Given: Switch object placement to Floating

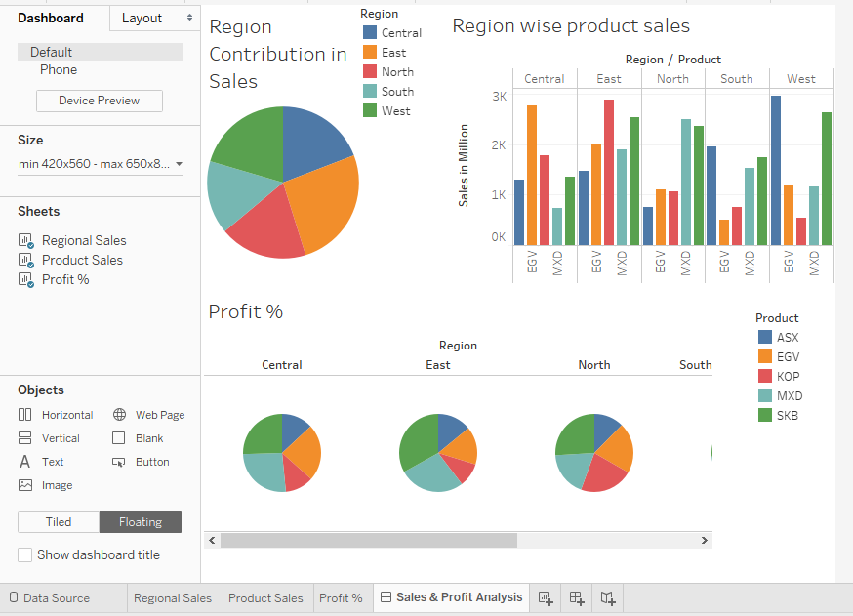Looking at the screenshot, I should coord(141,522).
